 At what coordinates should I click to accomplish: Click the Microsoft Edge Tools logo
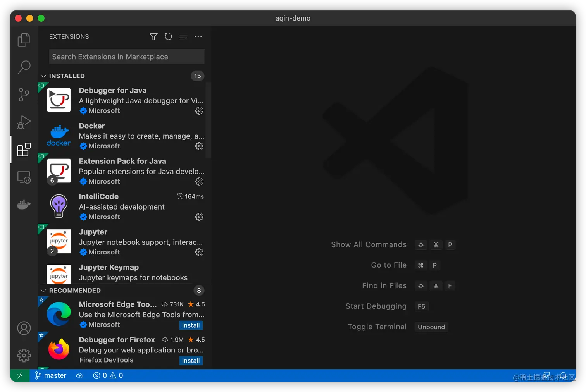click(59, 314)
